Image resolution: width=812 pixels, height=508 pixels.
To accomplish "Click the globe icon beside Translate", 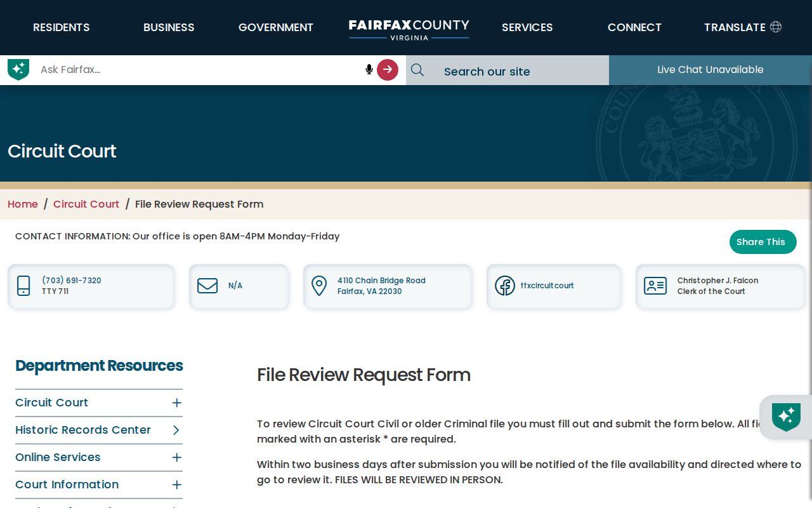I will coord(776,27).
